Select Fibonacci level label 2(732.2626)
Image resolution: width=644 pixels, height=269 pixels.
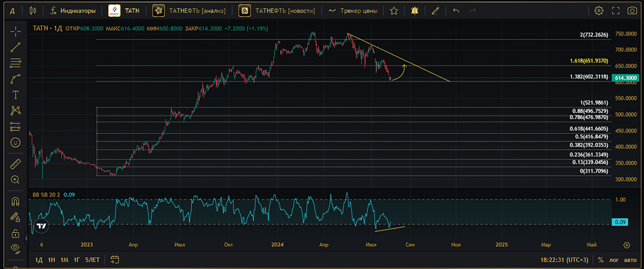pyautogui.click(x=594, y=35)
